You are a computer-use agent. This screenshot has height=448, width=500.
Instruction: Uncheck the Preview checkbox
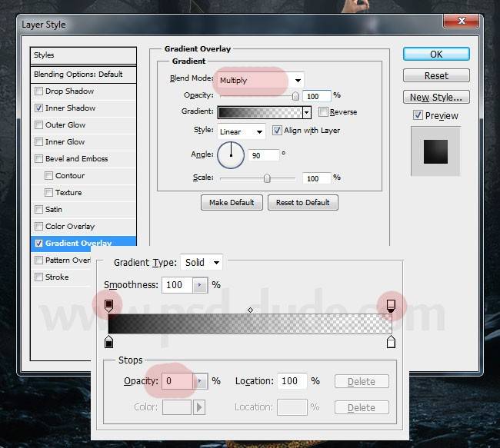[x=418, y=115]
